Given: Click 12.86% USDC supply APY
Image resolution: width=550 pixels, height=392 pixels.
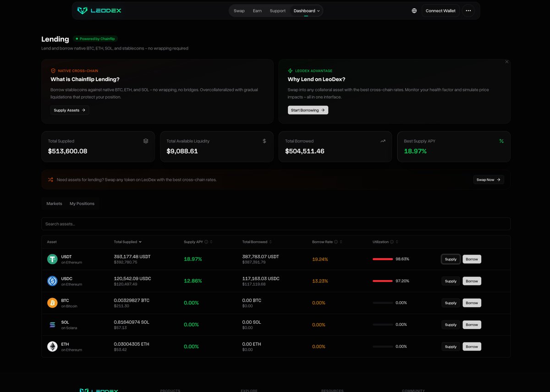Looking at the screenshot, I should pos(193,281).
